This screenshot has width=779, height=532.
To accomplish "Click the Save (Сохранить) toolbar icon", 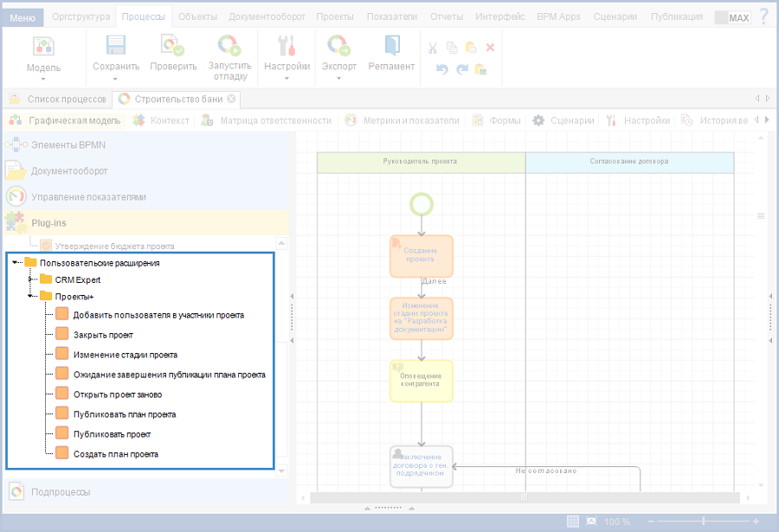I will [x=115, y=46].
